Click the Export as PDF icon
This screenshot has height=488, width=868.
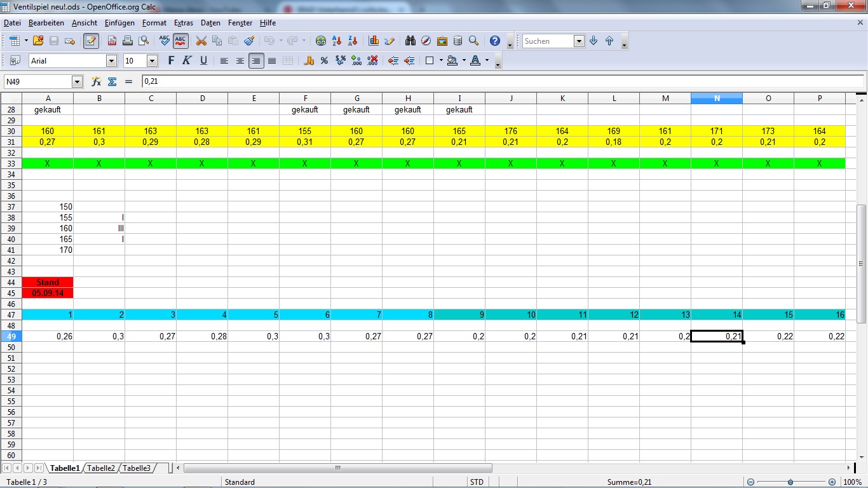point(112,41)
